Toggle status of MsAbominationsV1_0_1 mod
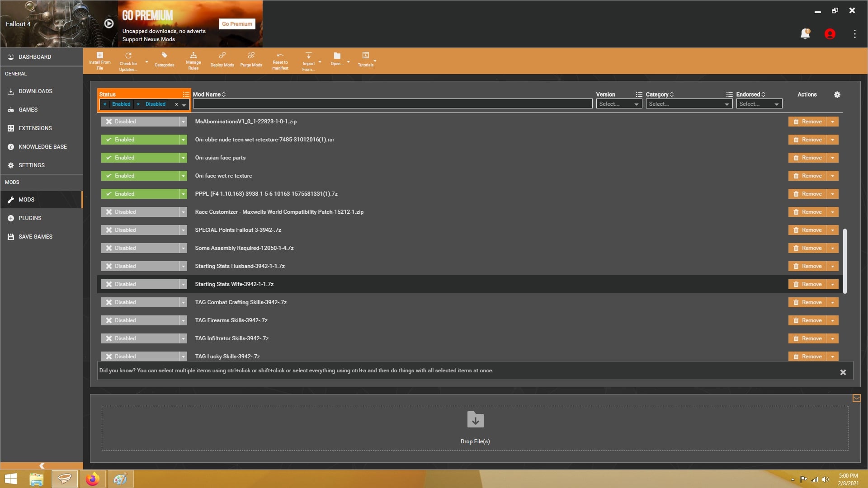Image resolution: width=868 pixels, height=488 pixels. [x=140, y=122]
